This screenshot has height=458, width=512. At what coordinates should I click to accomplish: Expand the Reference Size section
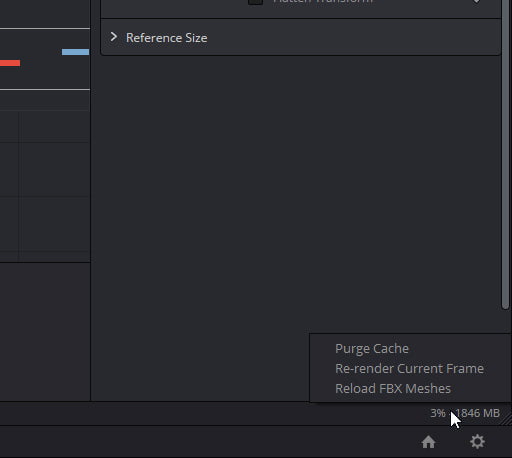point(114,37)
